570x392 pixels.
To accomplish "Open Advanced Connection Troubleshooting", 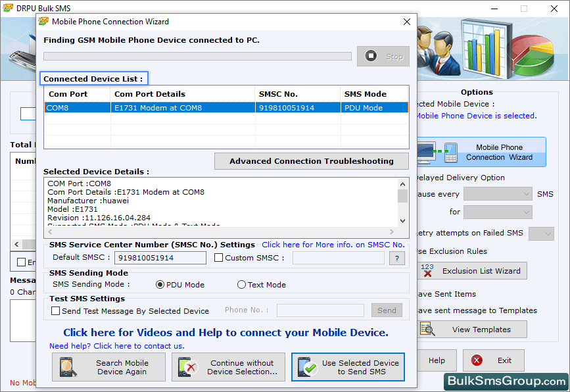I will point(312,161).
